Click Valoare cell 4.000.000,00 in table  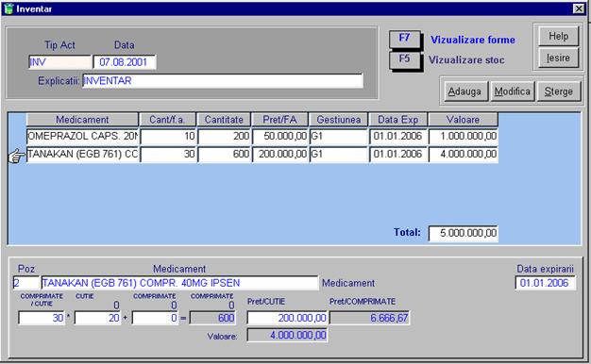(x=464, y=154)
